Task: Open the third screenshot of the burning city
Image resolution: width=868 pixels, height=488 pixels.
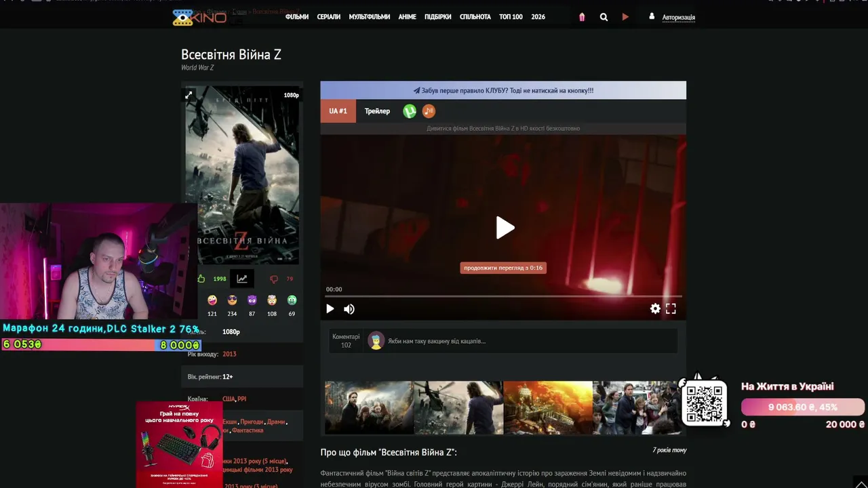Action: point(548,407)
